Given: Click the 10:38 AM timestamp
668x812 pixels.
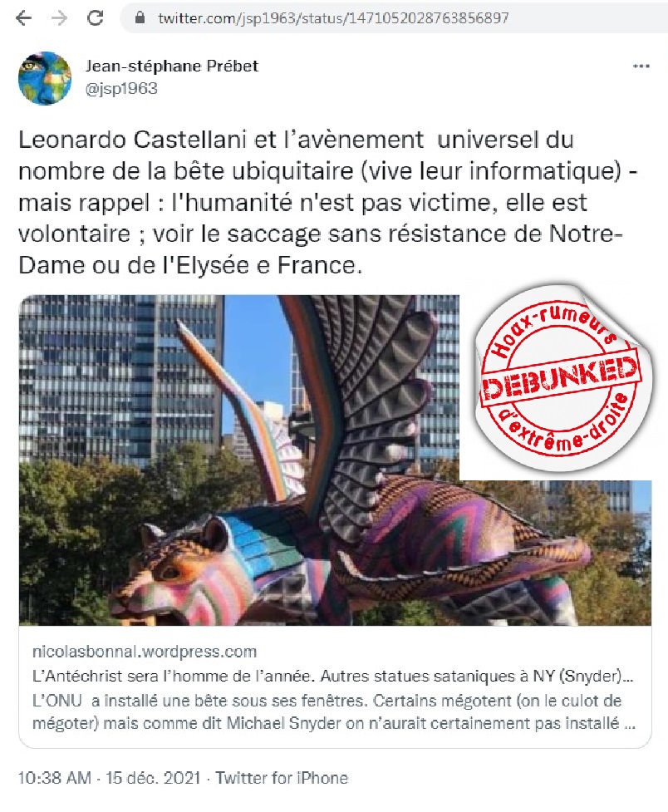Looking at the screenshot, I should point(54,778).
